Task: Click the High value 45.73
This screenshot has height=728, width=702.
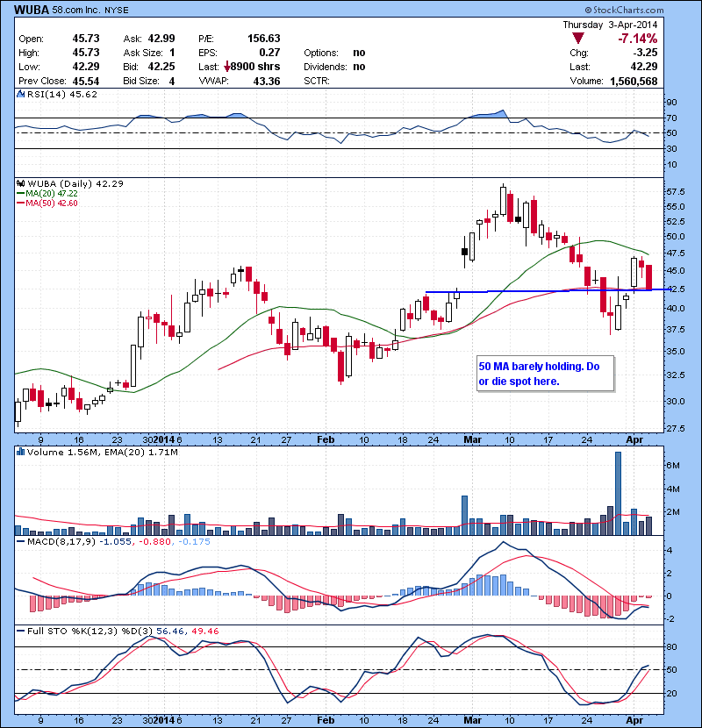Action: pyautogui.click(x=85, y=53)
